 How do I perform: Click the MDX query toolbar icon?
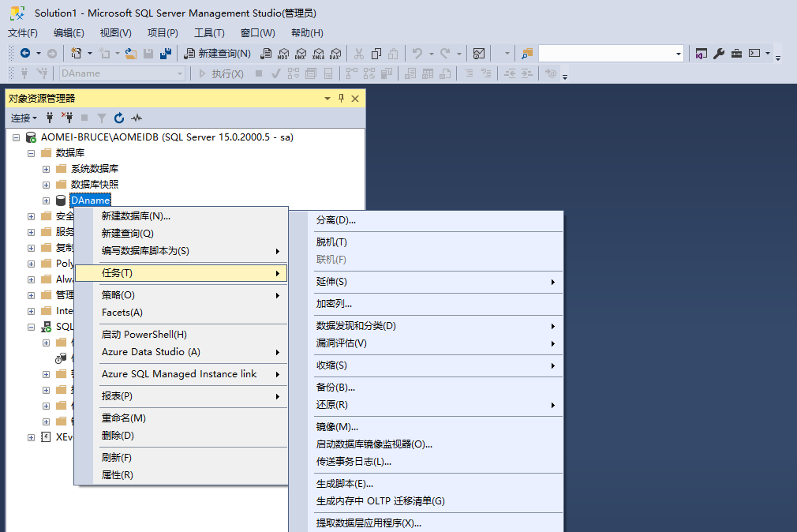click(x=283, y=54)
